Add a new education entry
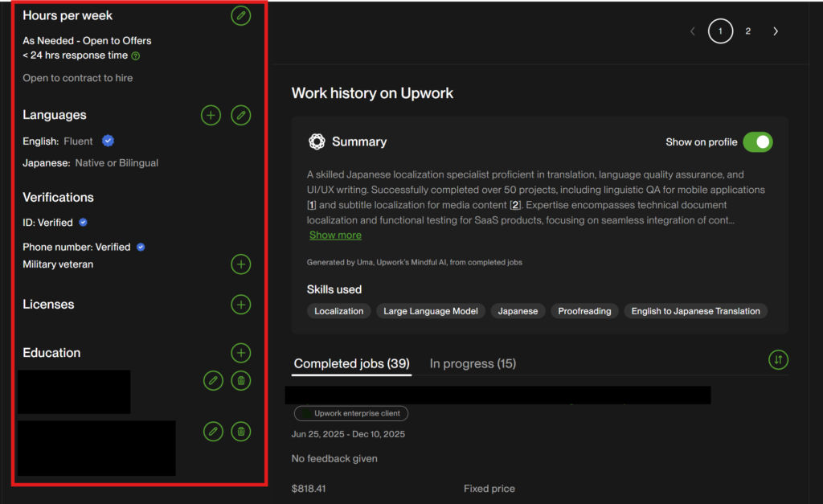The height and width of the screenshot is (504, 823). click(x=240, y=353)
